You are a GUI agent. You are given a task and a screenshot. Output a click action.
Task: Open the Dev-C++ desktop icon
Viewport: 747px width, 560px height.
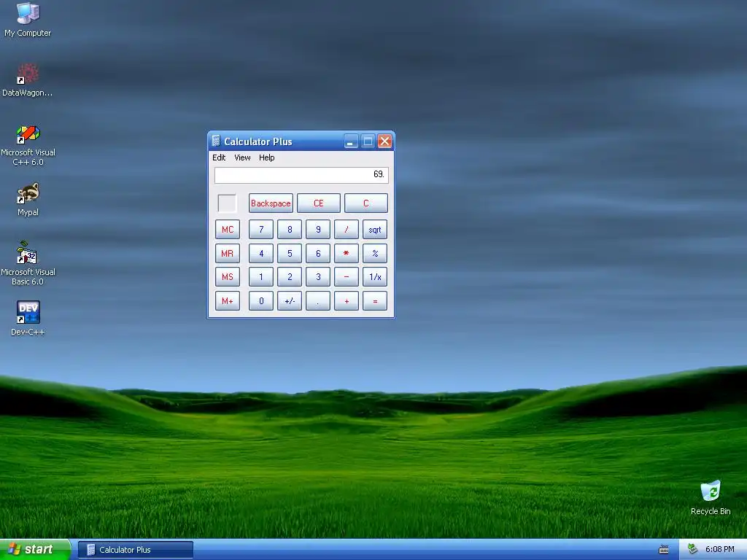pyautogui.click(x=28, y=318)
